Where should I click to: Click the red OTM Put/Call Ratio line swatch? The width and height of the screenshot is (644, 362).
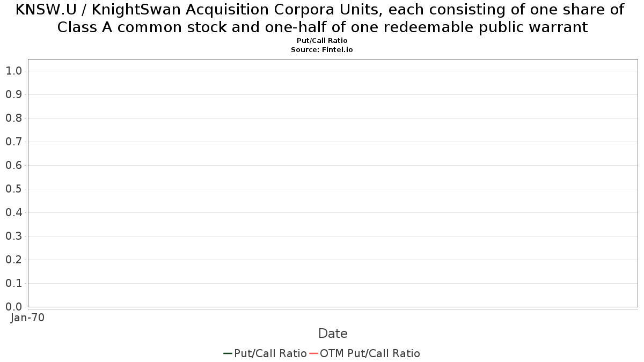tap(313, 353)
